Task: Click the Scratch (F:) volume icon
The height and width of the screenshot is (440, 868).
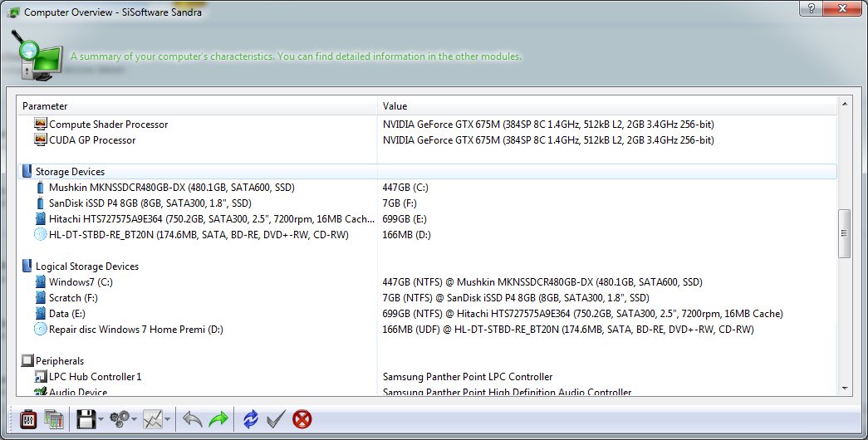Action: tap(40, 298)
